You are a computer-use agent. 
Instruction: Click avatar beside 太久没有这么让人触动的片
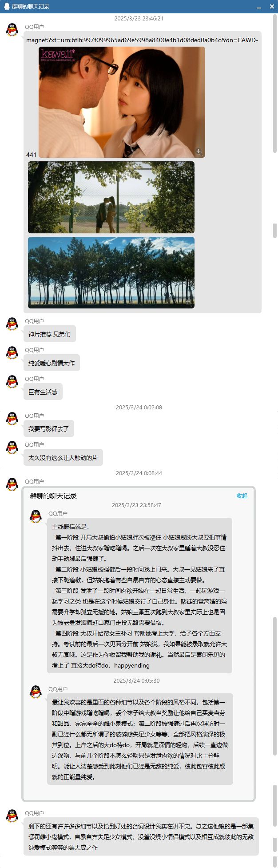[12, 448]
